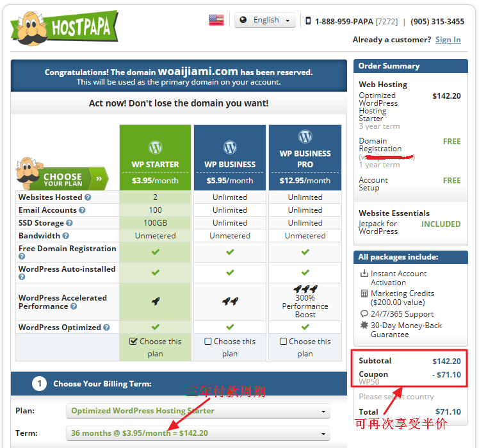Open help icon for Bandwidth

pyautogui.click(x=66, y=236)
